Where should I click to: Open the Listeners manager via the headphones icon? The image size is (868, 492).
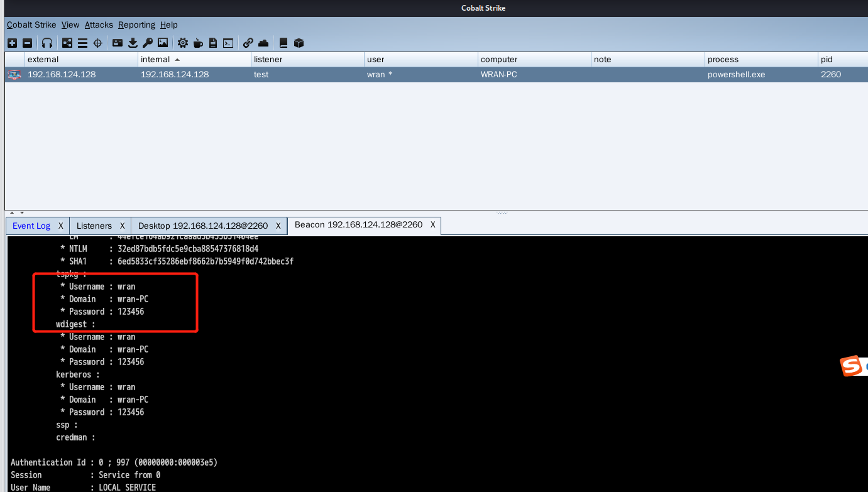point(47,43)
